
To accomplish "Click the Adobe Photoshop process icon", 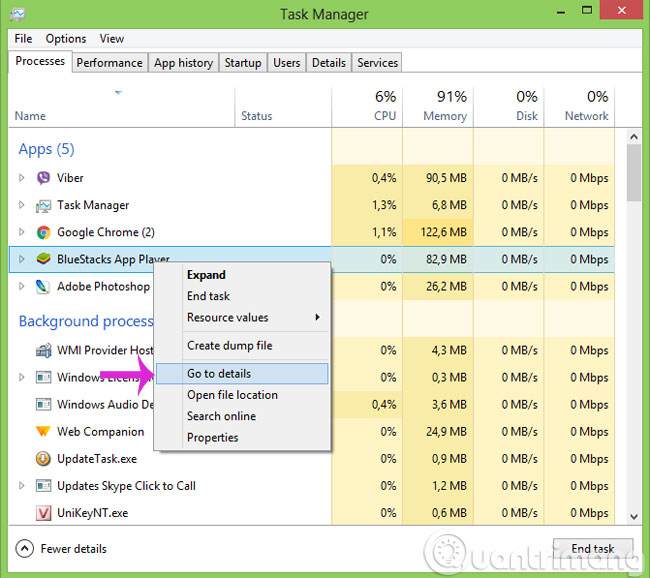I will [x=43, y=286].
